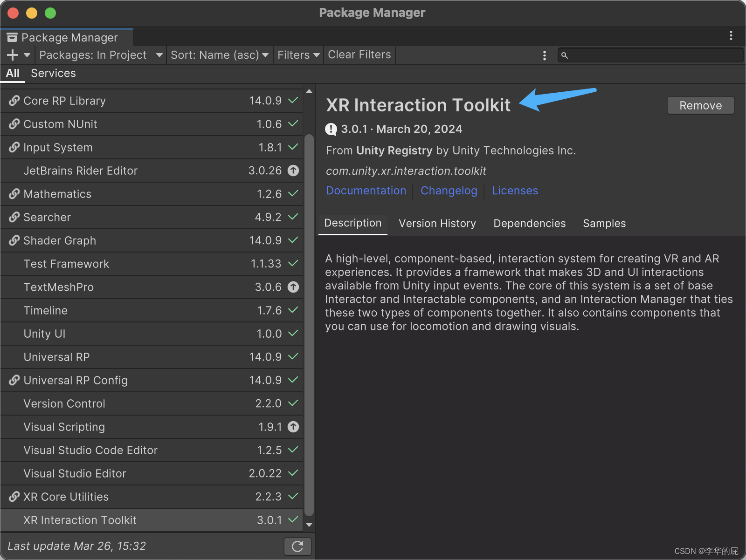746x560 pixels.
Task: Click Test Framework installed checkmark
Action: pos(293,263)
